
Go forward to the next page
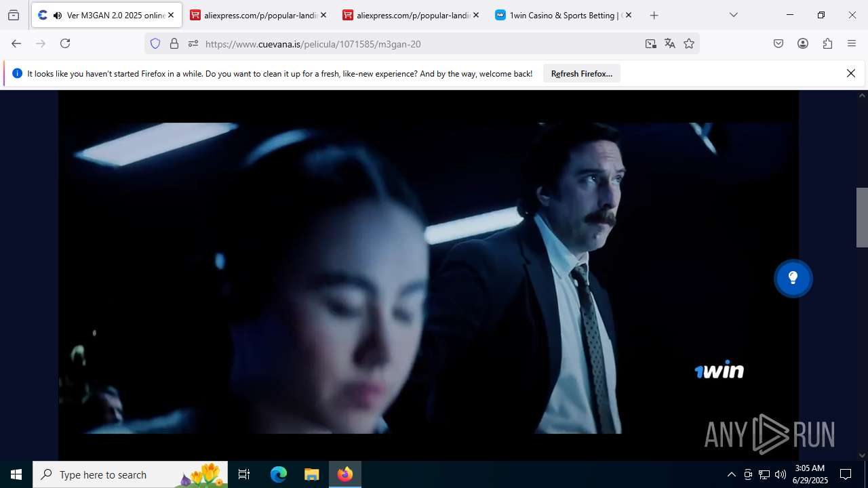[41, 43]
